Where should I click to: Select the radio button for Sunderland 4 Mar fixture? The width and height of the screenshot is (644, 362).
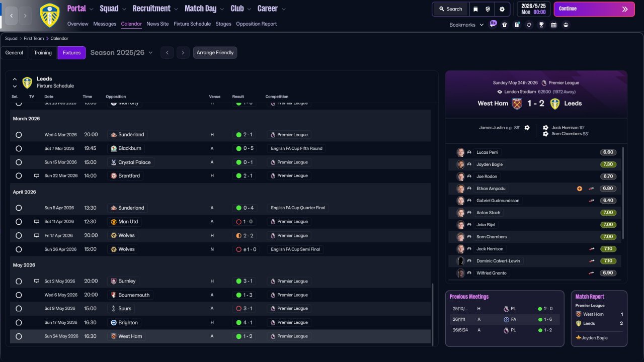click(x=19, y=135)
